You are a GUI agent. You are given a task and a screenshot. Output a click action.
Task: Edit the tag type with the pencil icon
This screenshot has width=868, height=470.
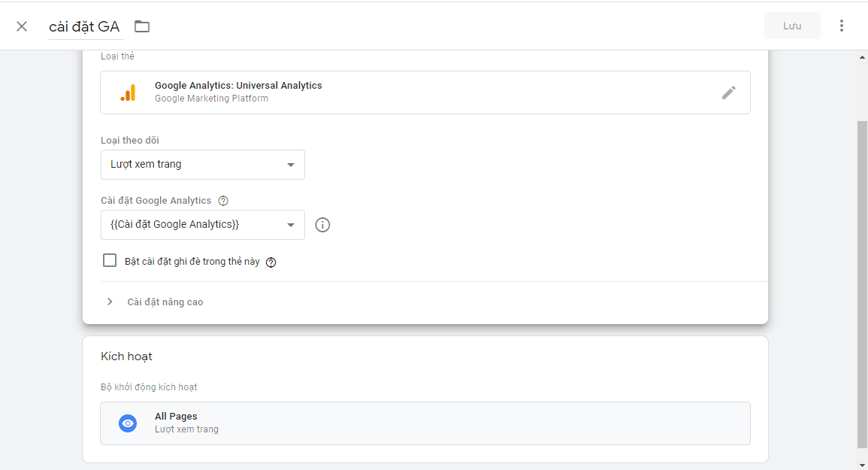pyautogui.click(x=728, y=92)
